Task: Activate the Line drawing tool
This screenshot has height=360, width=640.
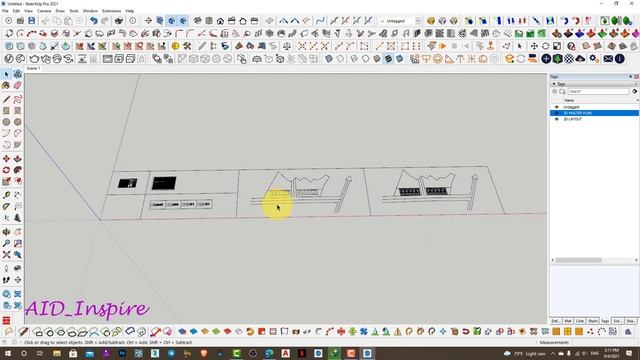Action: click(x=6, y=99)
